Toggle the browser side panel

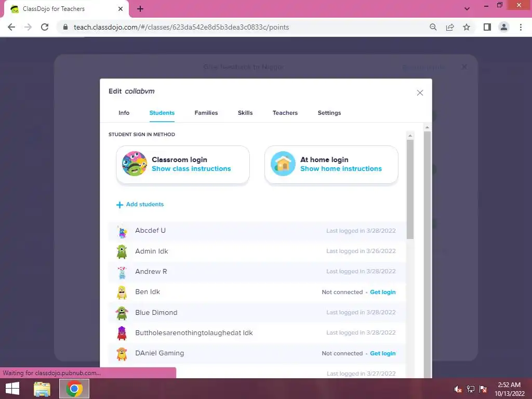pos(487,27)
